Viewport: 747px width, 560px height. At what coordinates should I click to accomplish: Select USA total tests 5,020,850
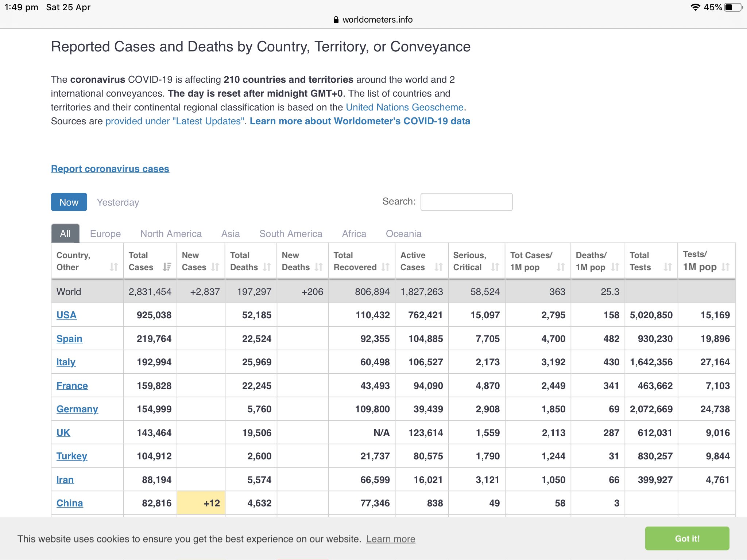click(651, 315)
